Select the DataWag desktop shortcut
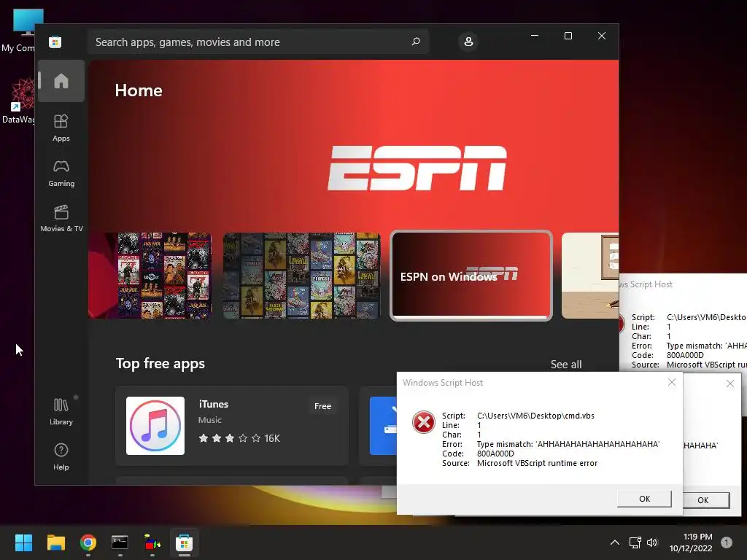This screenshot has width=747, height=560. pos(19,101)
